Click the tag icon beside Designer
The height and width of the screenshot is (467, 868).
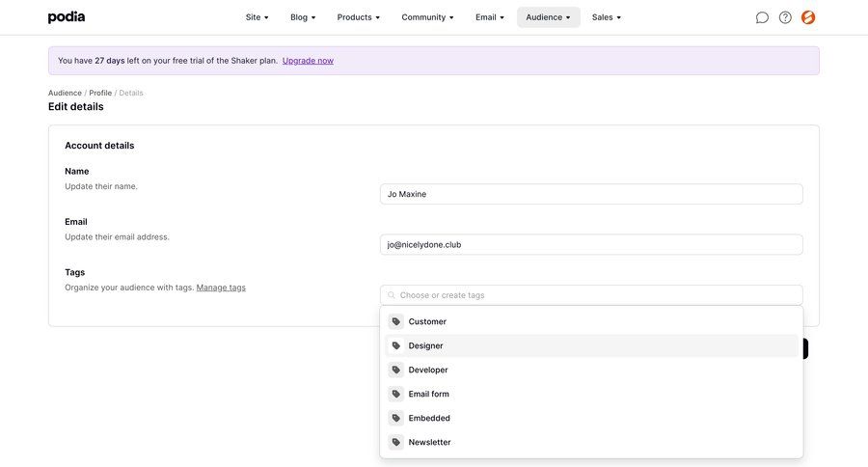[395, 345]
